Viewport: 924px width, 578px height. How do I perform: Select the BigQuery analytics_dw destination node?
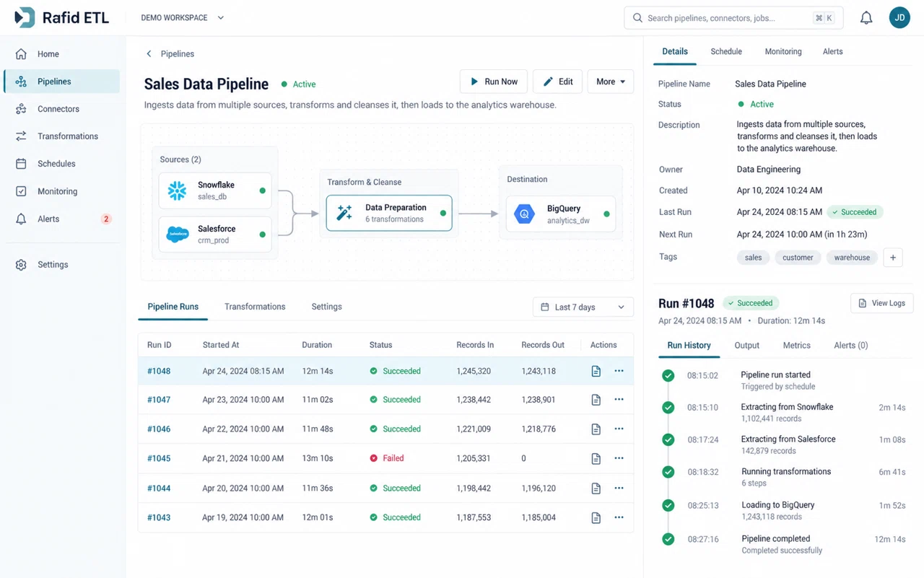click(561, 214)
